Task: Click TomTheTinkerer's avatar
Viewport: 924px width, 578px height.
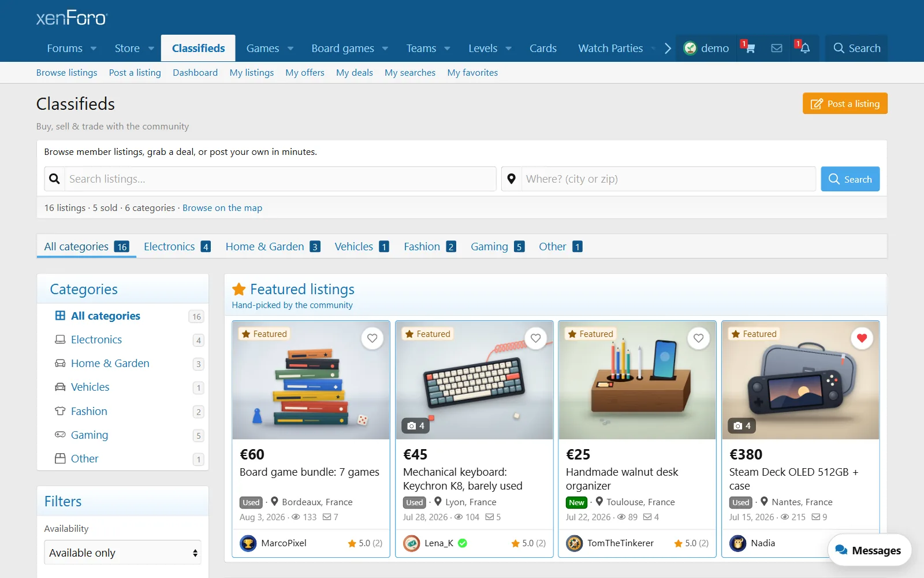Action: coord(575,543)
